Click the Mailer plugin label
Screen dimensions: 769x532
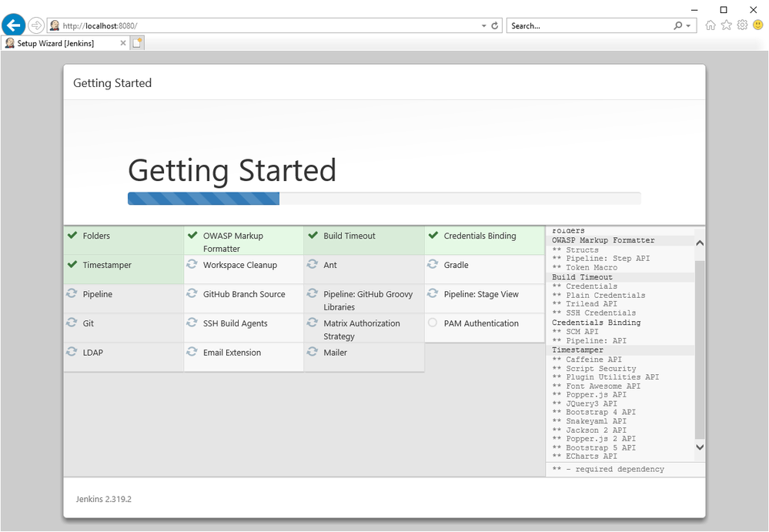(x=335, y=353)
